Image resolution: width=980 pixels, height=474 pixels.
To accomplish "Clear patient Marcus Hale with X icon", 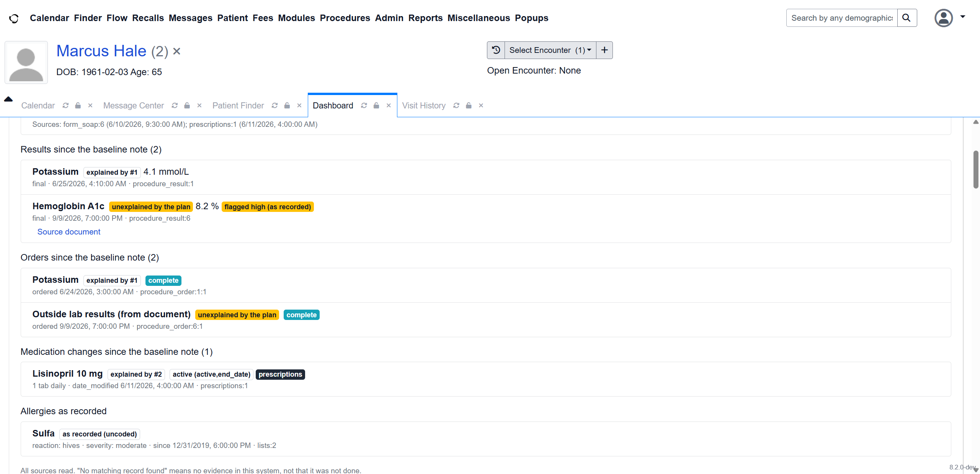I will [x=176, y=51].
